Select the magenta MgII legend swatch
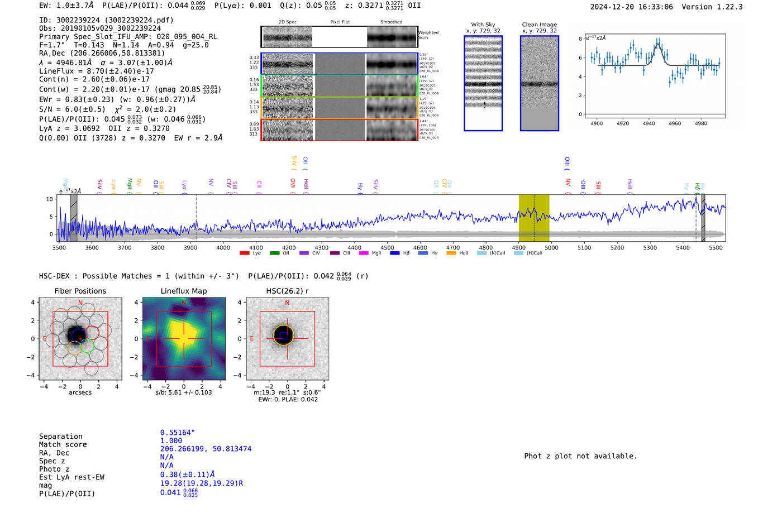Image resolution: width=782 pixels, height=532 pixels. 364,253
